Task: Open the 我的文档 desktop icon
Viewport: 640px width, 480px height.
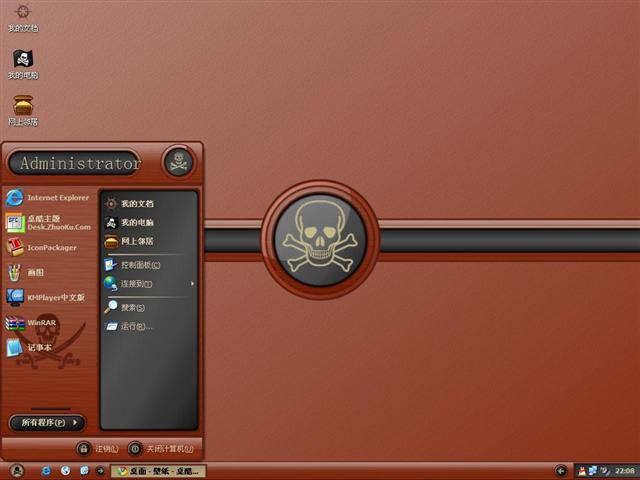Action: 23,17
